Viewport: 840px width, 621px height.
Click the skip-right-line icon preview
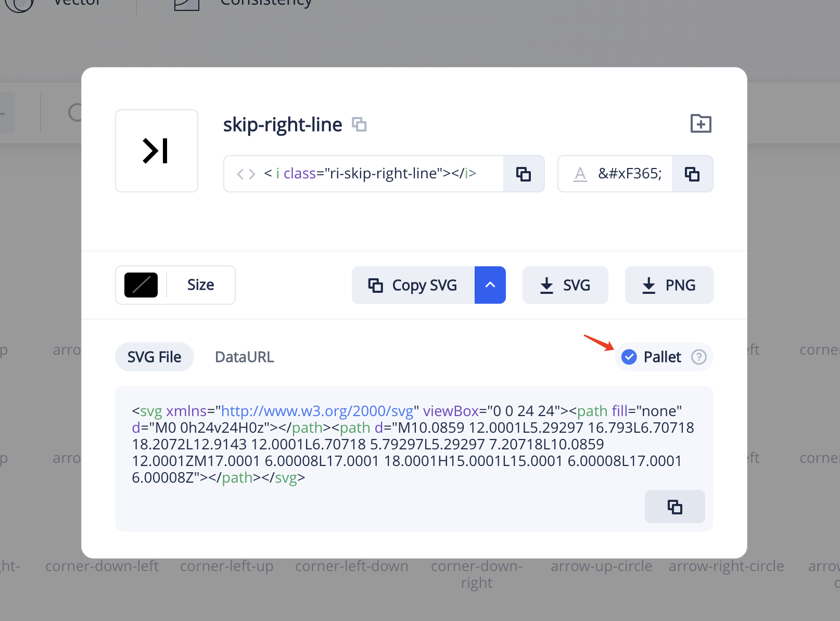tap(156, 150)
